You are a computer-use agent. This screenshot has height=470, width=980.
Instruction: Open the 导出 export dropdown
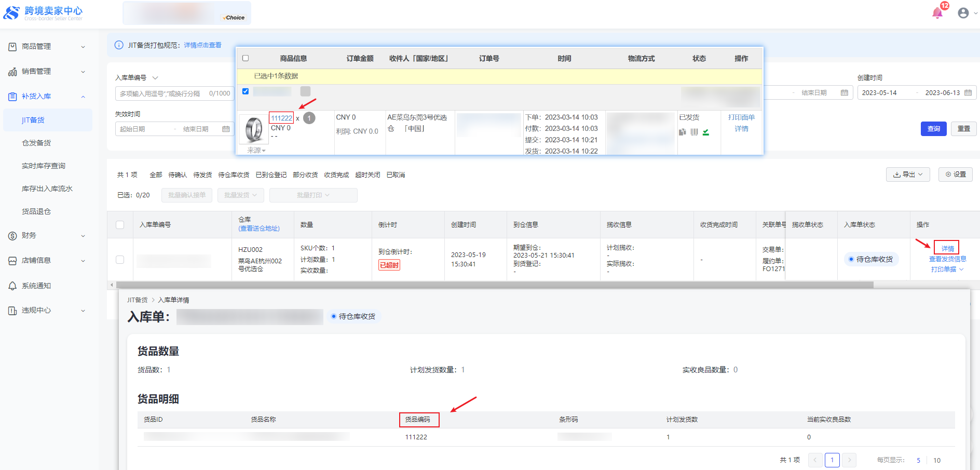tap(907, 174)
